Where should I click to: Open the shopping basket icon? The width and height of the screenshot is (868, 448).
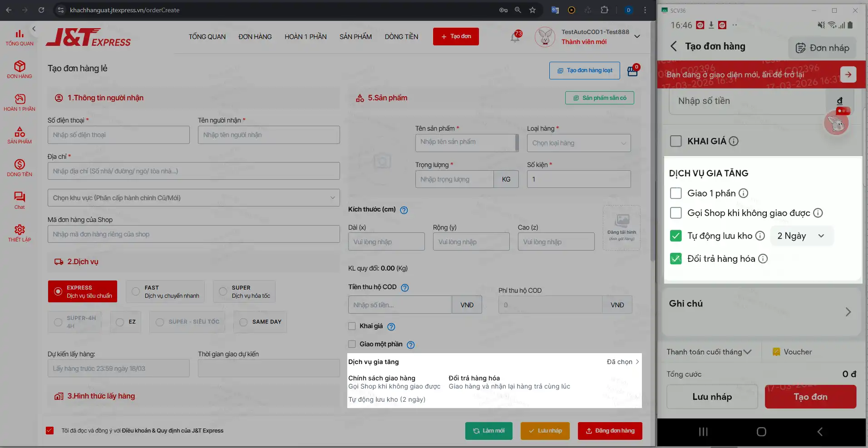(632, 71)
